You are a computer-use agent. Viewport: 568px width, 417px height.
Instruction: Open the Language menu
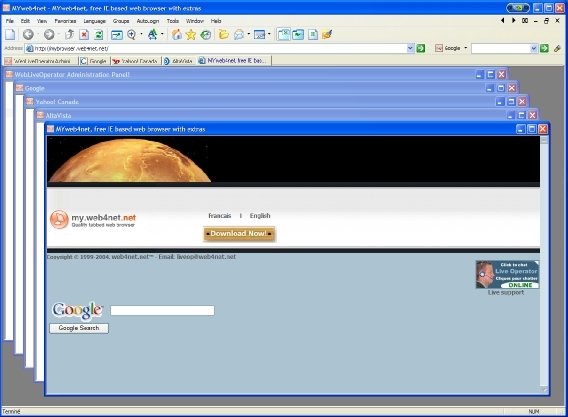click(x=94, y=21)
